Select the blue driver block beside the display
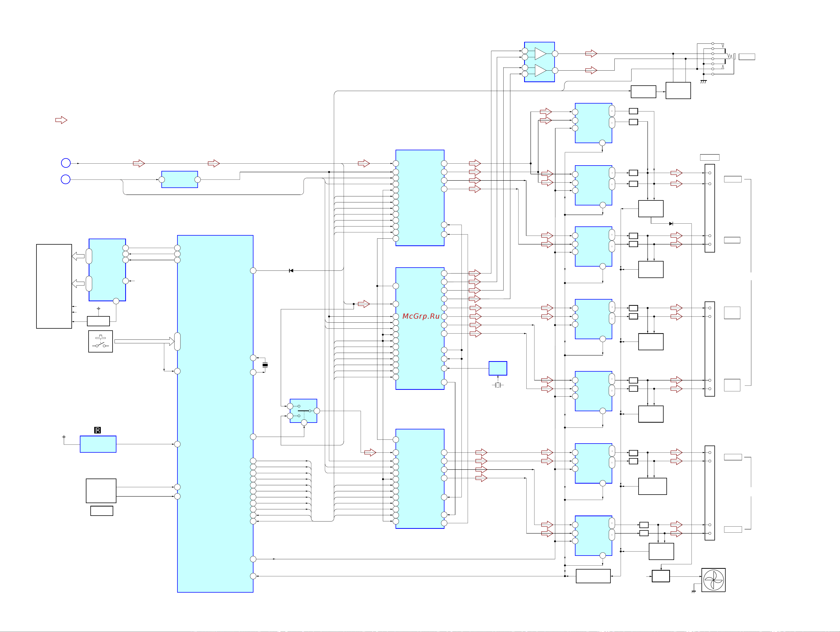 click(x=107, y=270)
